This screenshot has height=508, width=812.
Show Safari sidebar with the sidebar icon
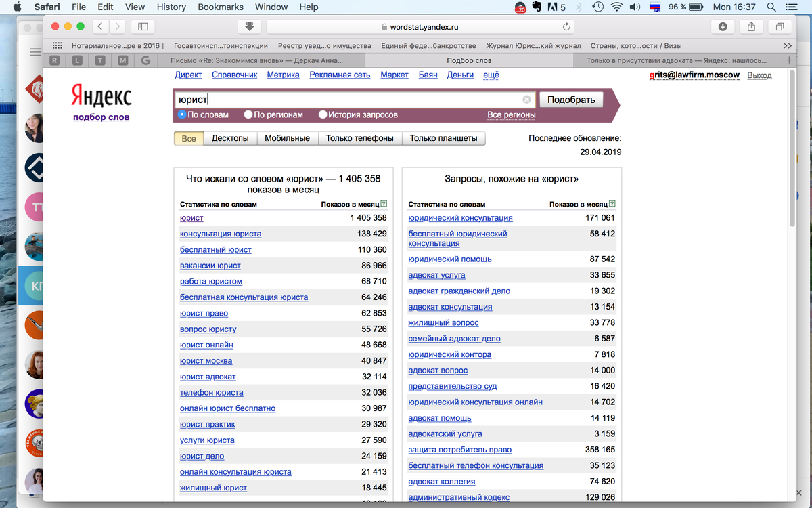coord(143,26)
